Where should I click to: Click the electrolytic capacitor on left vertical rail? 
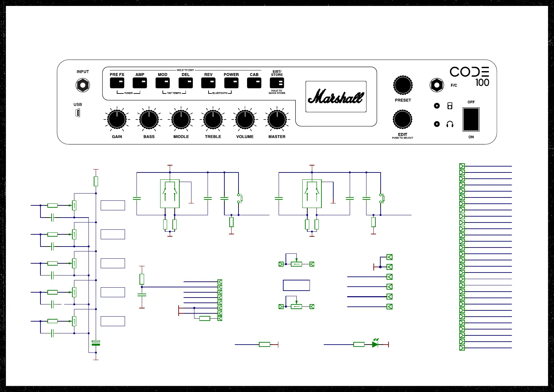pyautogui.click(x=96, y=343)
